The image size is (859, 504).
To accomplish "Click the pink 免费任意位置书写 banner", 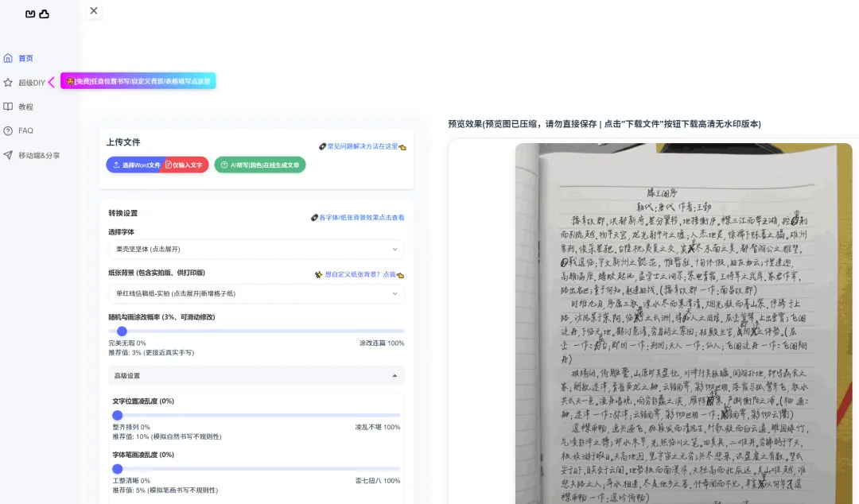I will coord(138,81).
